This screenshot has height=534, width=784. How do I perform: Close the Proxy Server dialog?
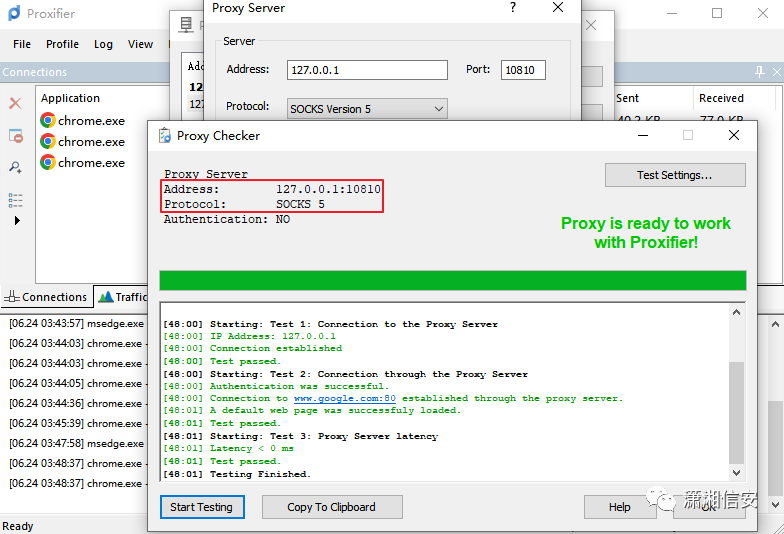pyautogui.click(x=558, y=8)
